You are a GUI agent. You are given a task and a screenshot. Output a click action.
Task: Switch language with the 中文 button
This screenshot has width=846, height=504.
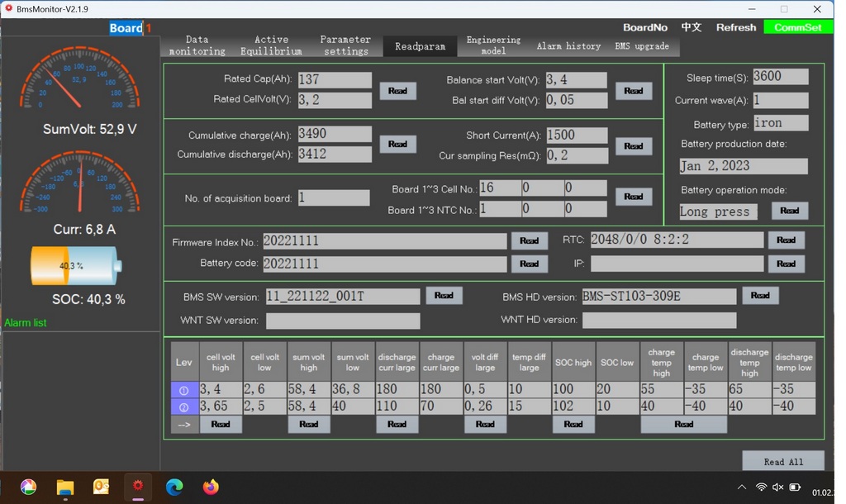click(x=692, y=27)
